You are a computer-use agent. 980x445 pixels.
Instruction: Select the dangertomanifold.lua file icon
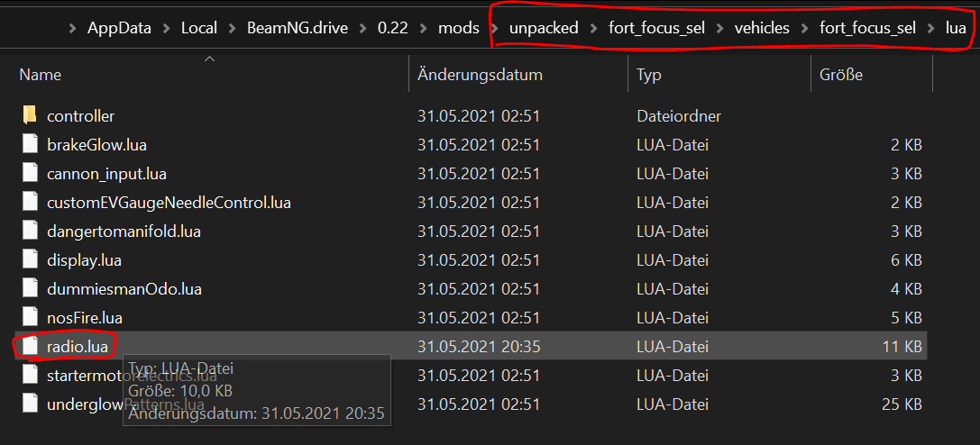(30, 231)
